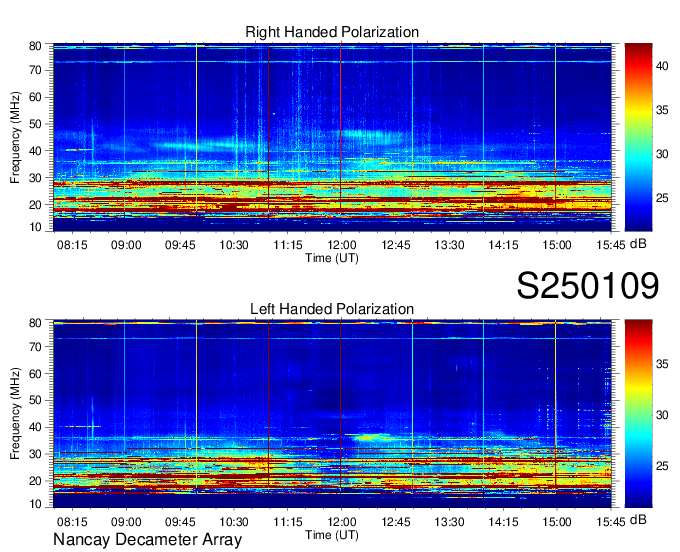Click the 30 label on Right Handed color bar
The image size is (680, 552).
point(662,154)
